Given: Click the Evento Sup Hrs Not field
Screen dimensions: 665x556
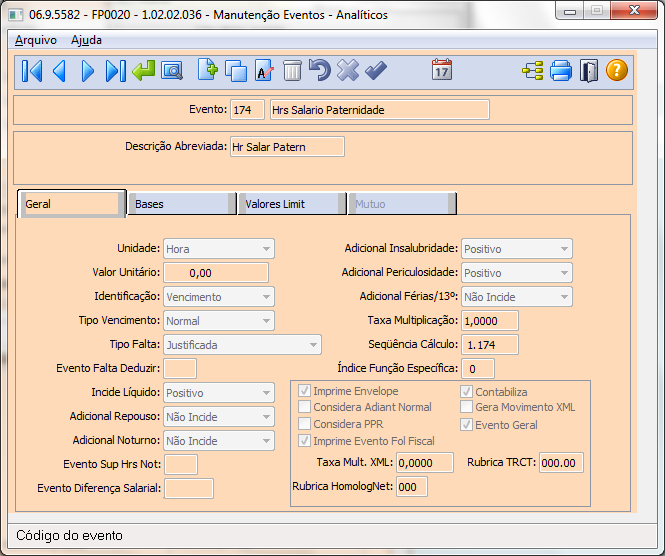Looking at the screenshot, I should tap(181, 464).
